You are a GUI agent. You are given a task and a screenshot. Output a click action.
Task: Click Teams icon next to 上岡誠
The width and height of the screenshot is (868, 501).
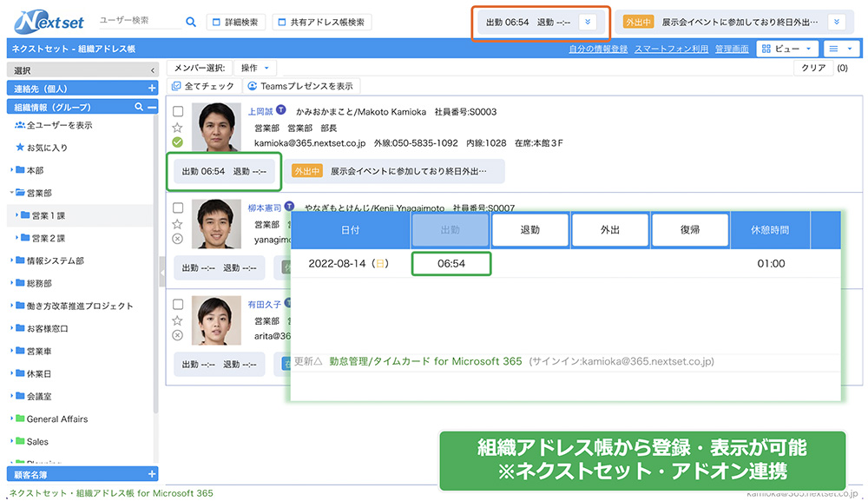point(281,109)
